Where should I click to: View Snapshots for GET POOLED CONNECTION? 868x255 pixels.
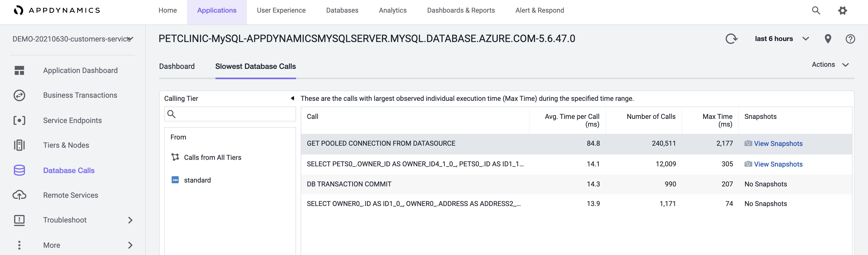(x=778, y=144)
